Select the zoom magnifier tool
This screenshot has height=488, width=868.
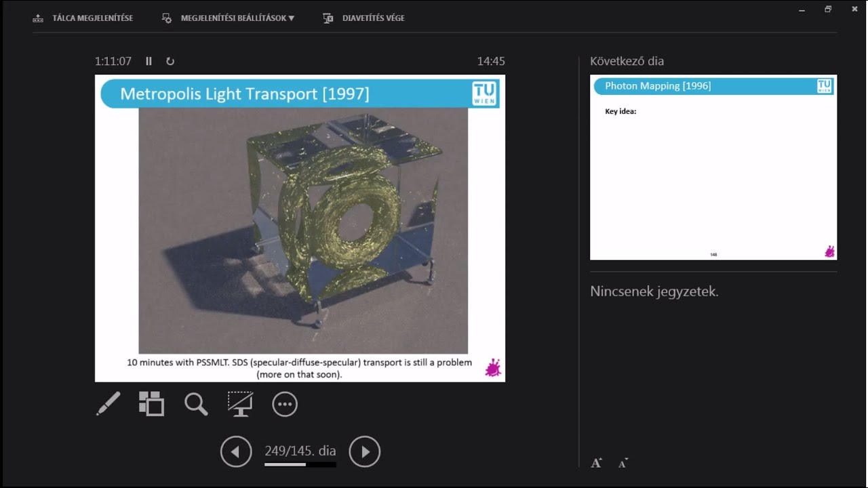[x=195, y=404]
